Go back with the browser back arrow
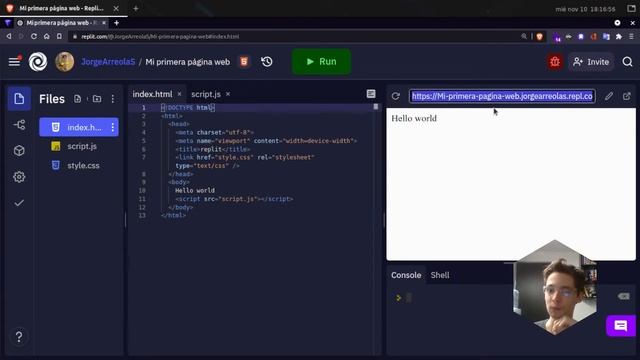 9,36
